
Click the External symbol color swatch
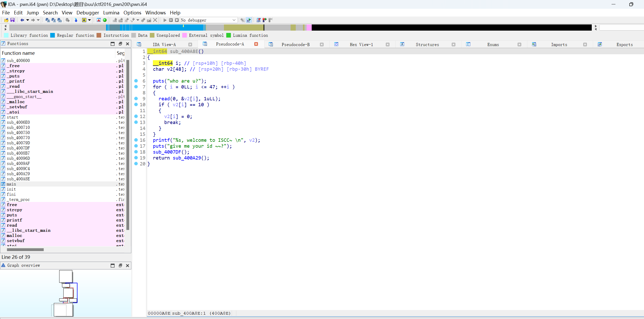tap(185, 35)
